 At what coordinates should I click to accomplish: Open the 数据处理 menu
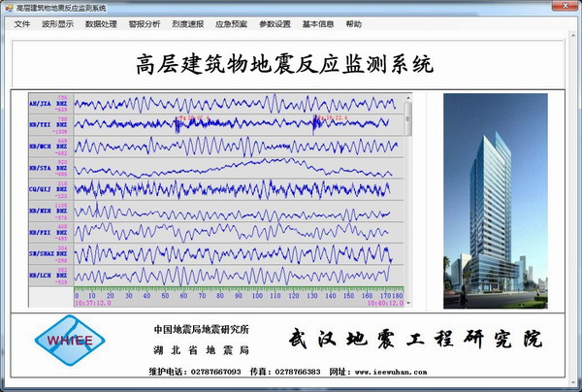tap(101, 22)
